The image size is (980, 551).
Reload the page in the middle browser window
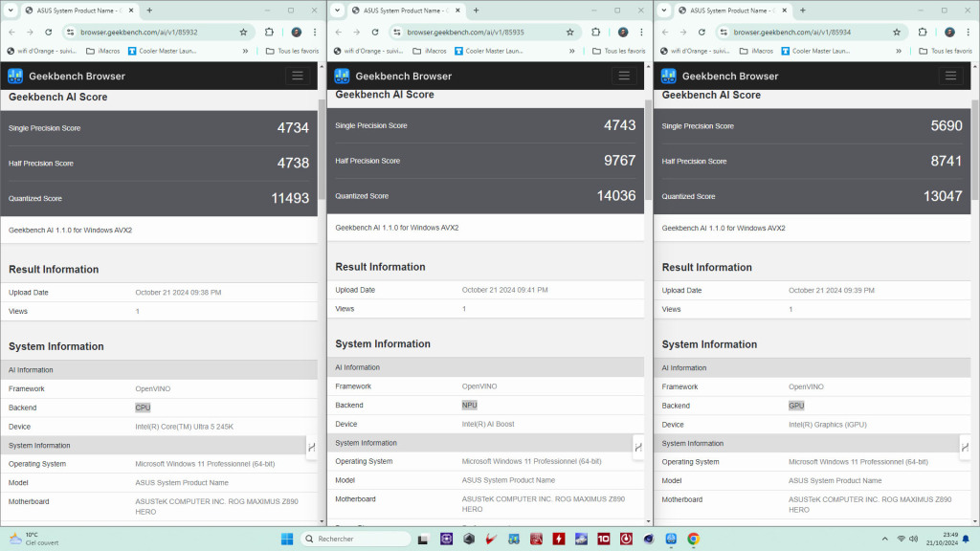tap(375, 32)
